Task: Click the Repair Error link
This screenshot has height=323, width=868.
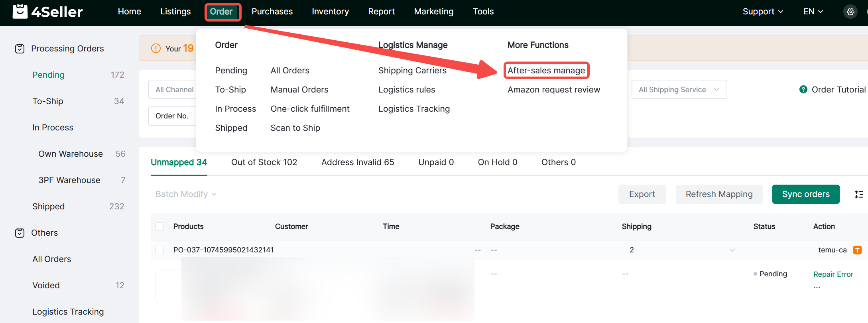Action: pos(833,274)
